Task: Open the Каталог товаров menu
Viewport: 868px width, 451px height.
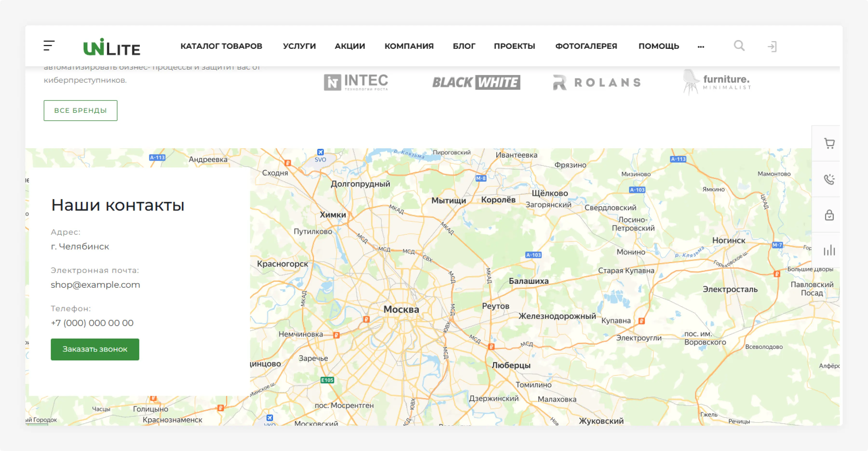Action: coord(221,46)
